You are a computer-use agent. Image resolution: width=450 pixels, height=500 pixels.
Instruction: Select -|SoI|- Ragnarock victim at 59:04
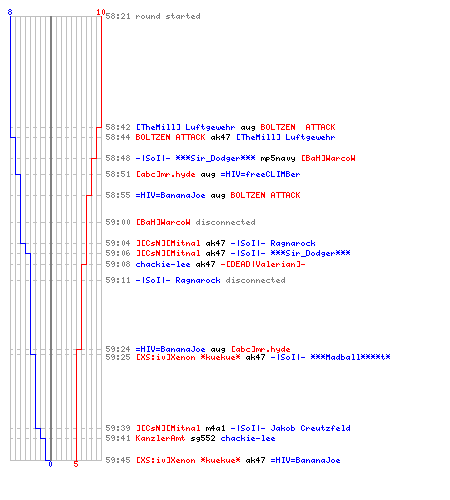tap(273, 243)
